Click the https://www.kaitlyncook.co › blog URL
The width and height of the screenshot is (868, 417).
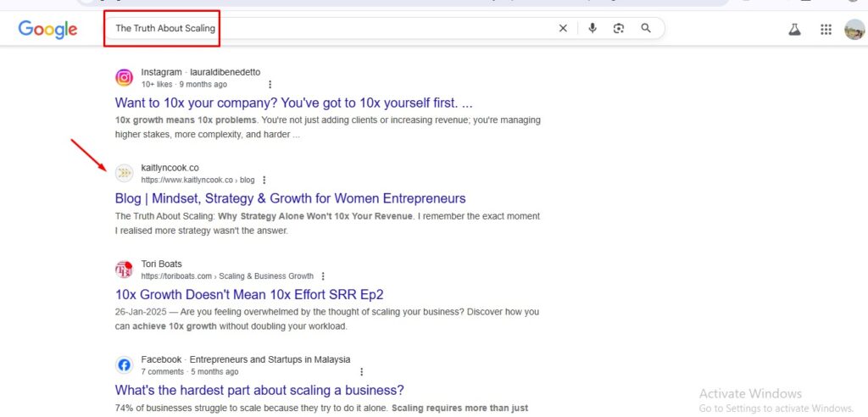tap(198, 180)
